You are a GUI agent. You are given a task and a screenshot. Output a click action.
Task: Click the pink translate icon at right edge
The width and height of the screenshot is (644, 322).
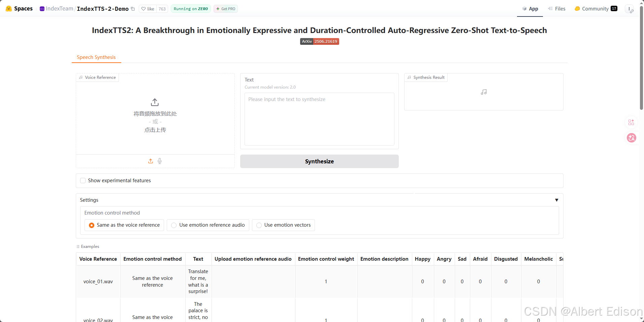[632, 138]
